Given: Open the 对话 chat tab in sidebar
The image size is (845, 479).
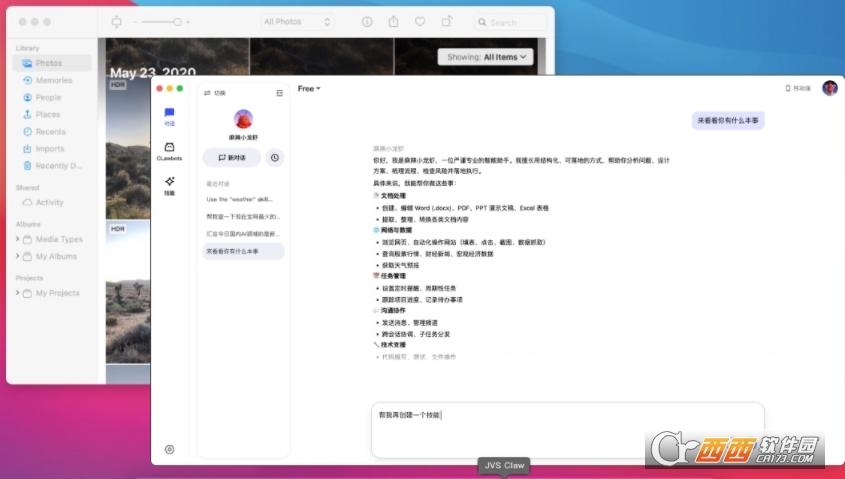Looking at the screenshot, I should [169, 116].
